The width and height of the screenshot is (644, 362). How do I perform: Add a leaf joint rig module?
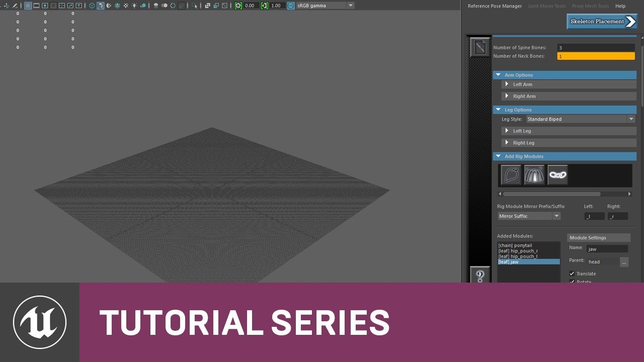[x=511, y=175]
